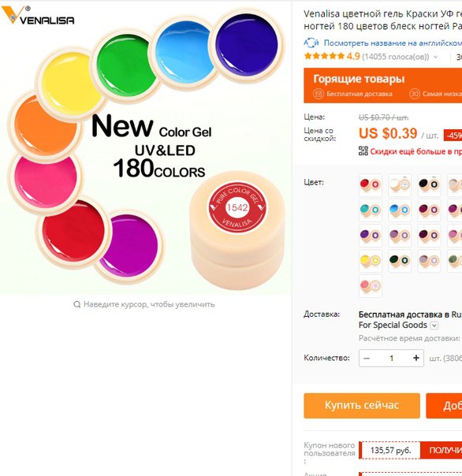
Task: Click the main Venalisa product image
Action: coord(145,148)
